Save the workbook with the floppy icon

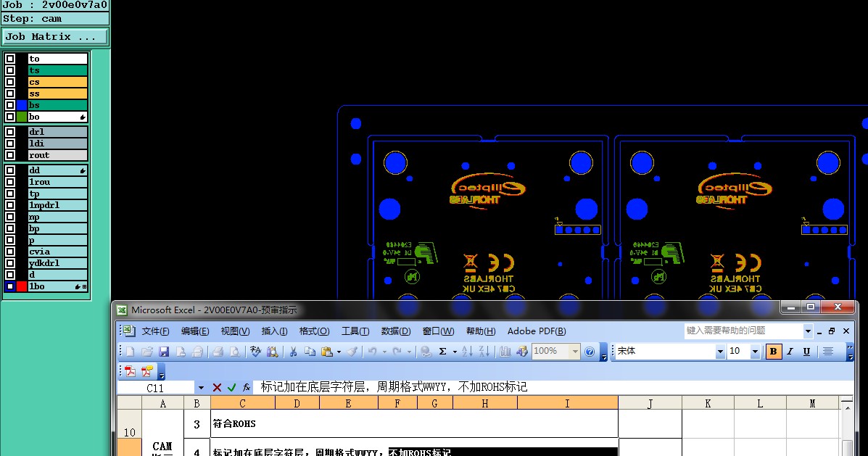pyautogui.click(x=164, y=352)
